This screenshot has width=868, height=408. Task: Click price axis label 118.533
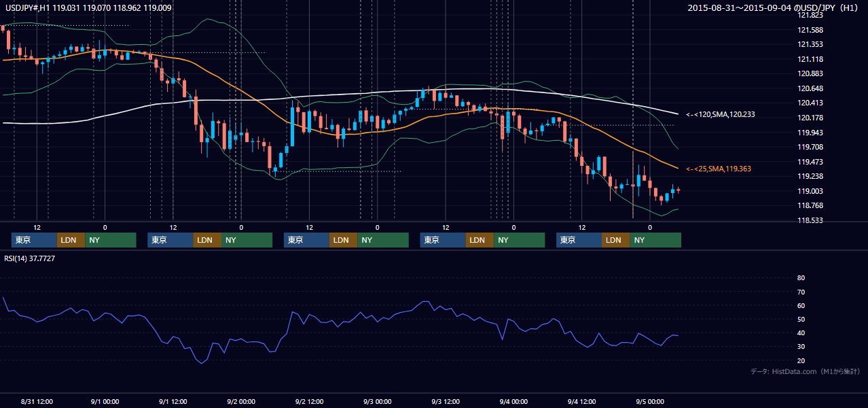click(810, 220)
